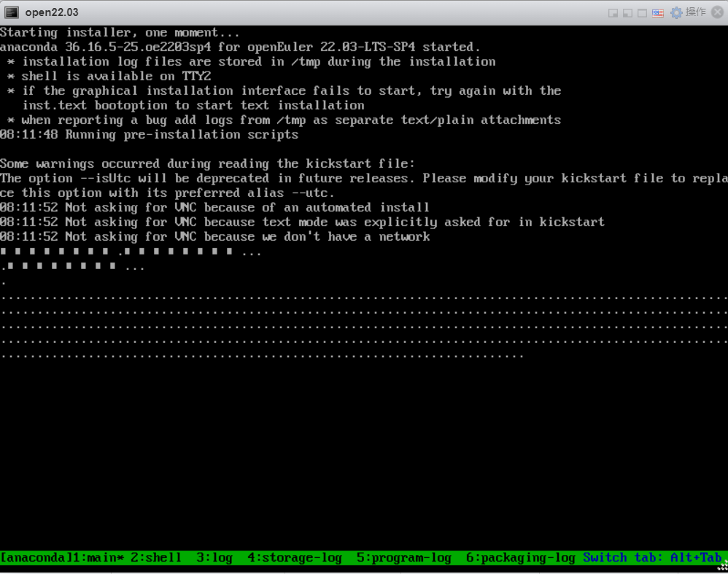
Task: Close the console with the round X icon
Action: coord(717,12)
